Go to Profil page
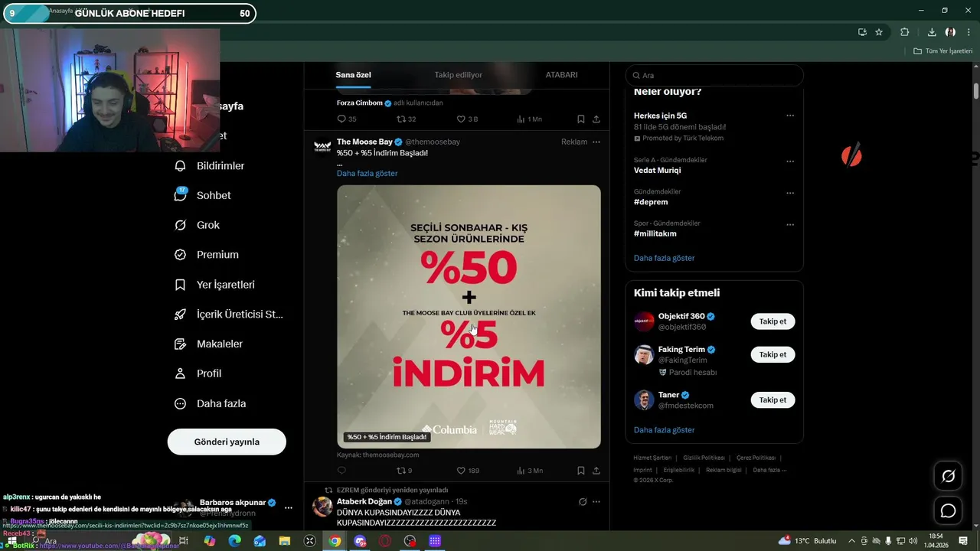This screenshot has width=980, height=551. (x=198, y=373)
